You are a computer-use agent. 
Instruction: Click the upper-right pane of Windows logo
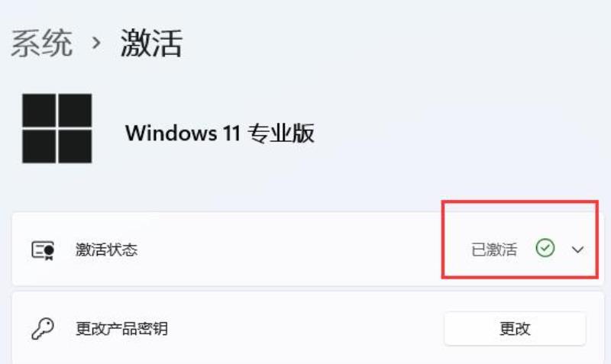(75, 110)
